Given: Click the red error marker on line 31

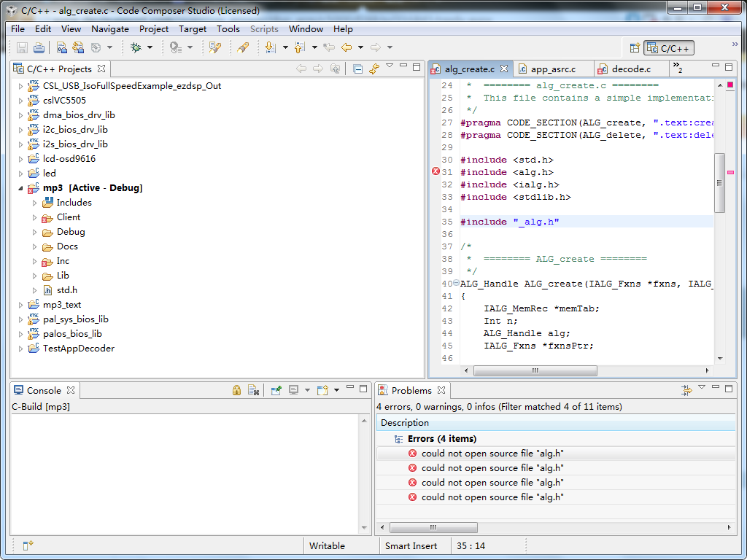Looking at the screenshot, I should [x=436, y=171].
